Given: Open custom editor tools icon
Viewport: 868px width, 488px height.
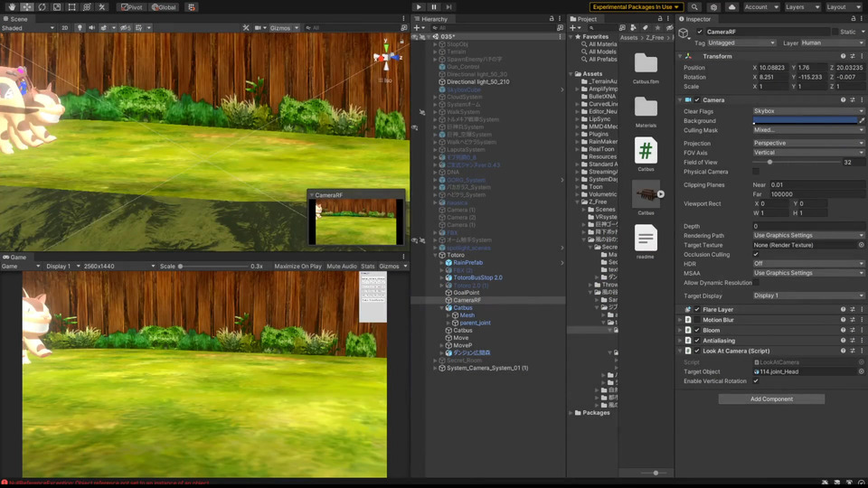Looking at the screenshot, I should [102, 7].
